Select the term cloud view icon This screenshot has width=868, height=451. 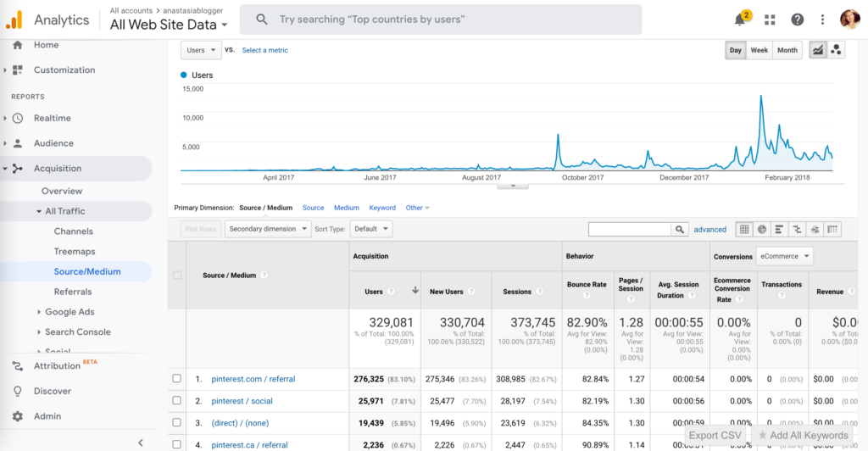point(815,229)
